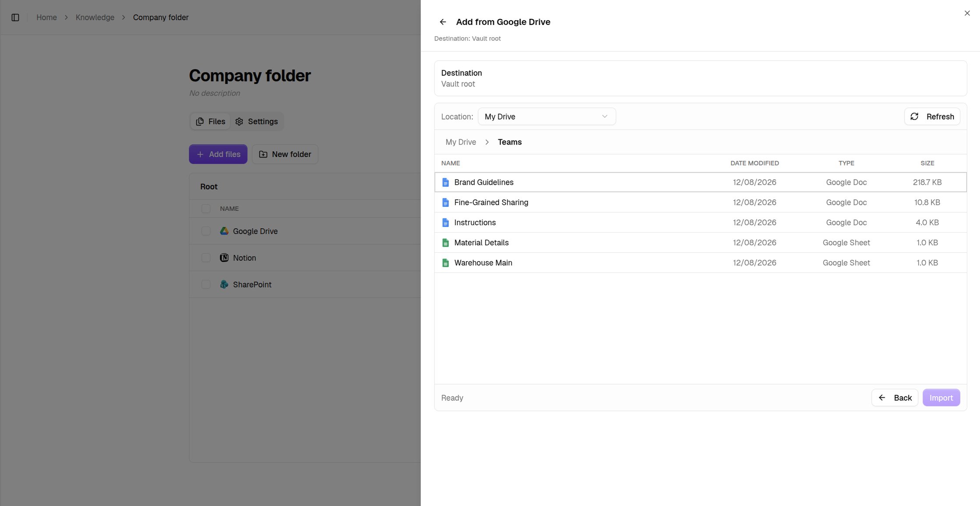The height and width of the screenshot is (506, 980).
Task: Click the Files tab pages icon
Action: point(200,121)
